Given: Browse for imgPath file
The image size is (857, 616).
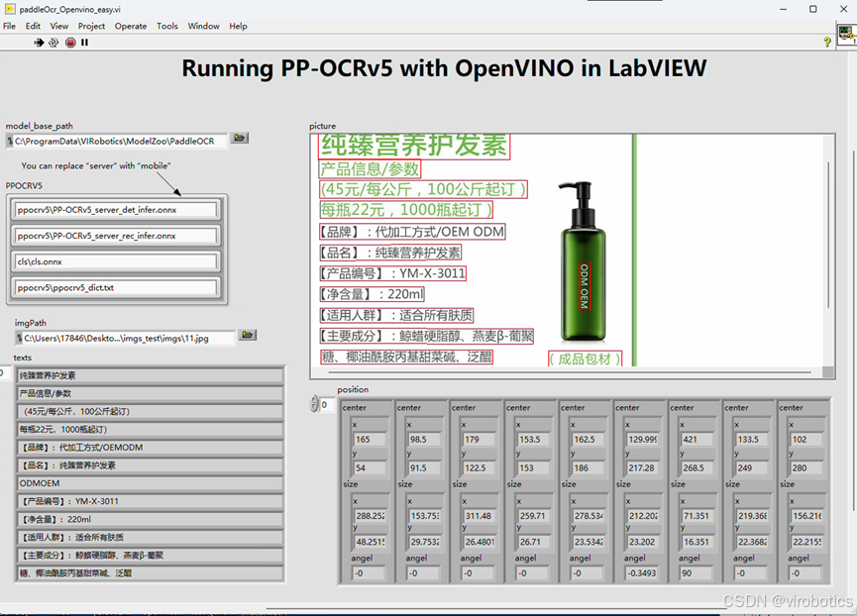Looking at the screenshot, I should [248, 335].
